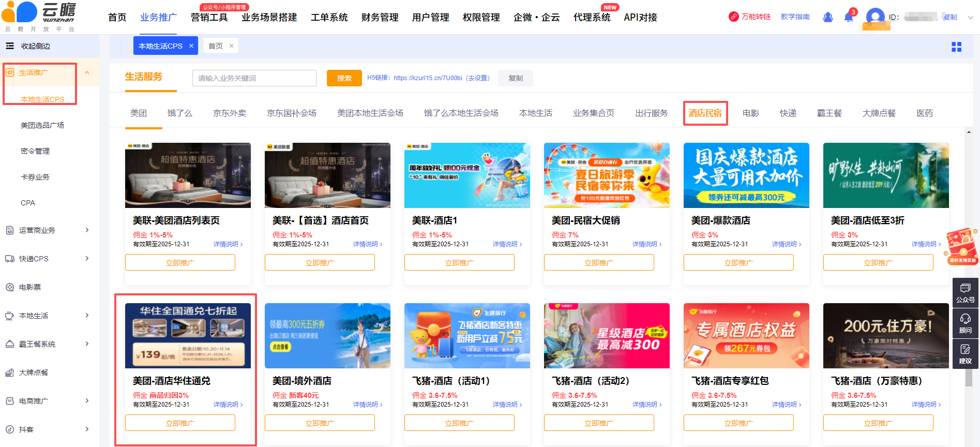Open the account dropdown arrow at top right
Image resolution: width=980 pixels, height=447 pixels.
(970, 18)
